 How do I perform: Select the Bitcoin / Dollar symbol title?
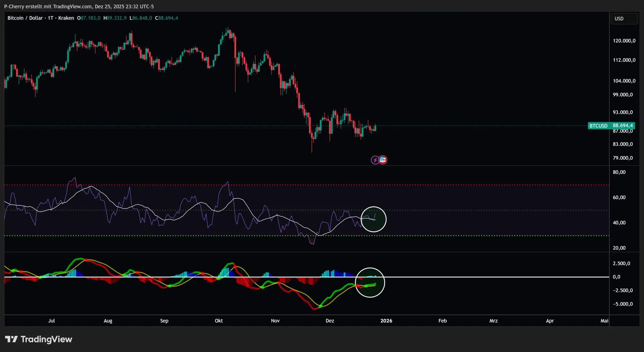(x=26, y=18)
